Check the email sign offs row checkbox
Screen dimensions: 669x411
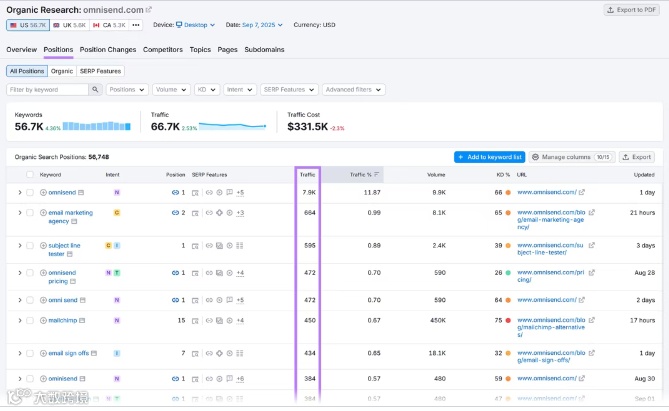click(29, 353)
